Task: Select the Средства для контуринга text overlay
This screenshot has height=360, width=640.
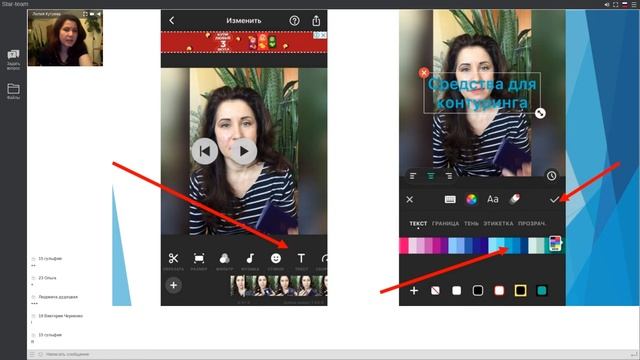Action: click(x=482, y=93)
